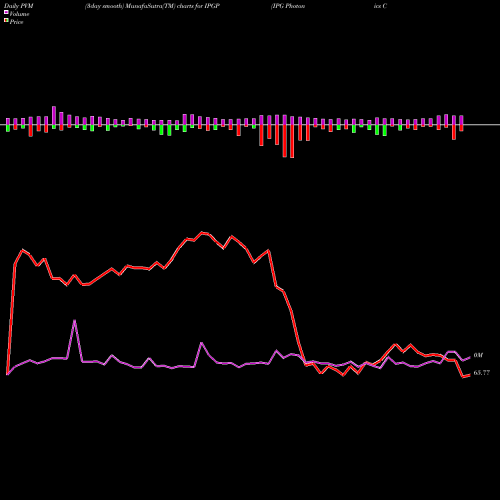Screen dimensions: 500x500
Task: Click the '0M' volume end label
Action: [478, 355]
